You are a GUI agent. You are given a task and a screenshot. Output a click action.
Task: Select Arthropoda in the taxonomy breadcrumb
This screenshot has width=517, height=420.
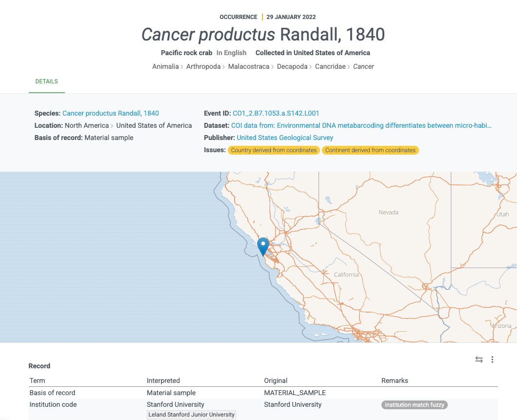203,66
